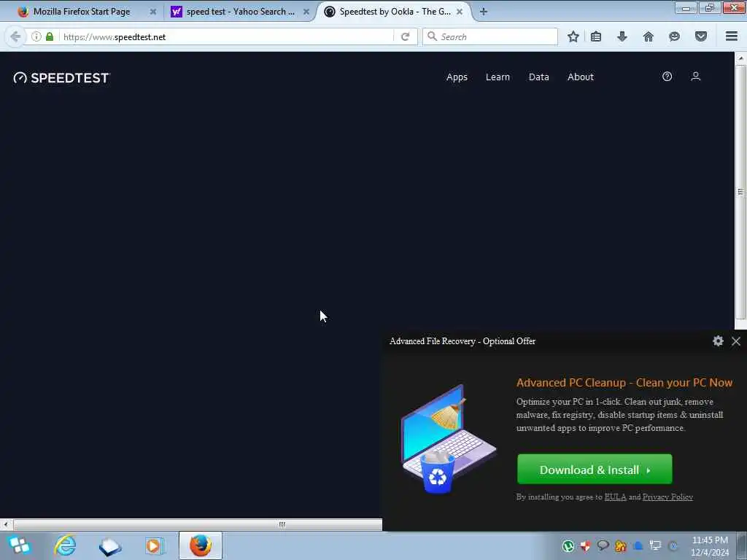Bookmark this page with star icon
The height and width of the screenshot is (560, 747).
573,36
